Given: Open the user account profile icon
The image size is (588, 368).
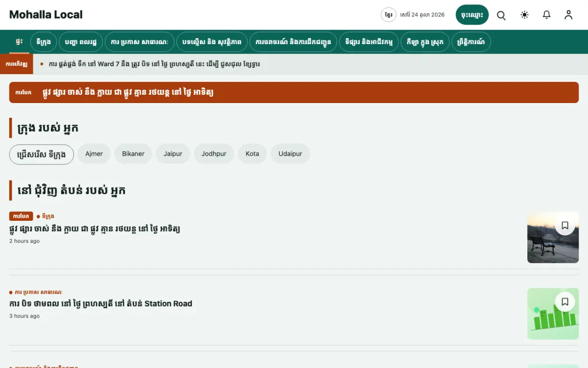Looking at the screenshot, I should coord(568,15).
